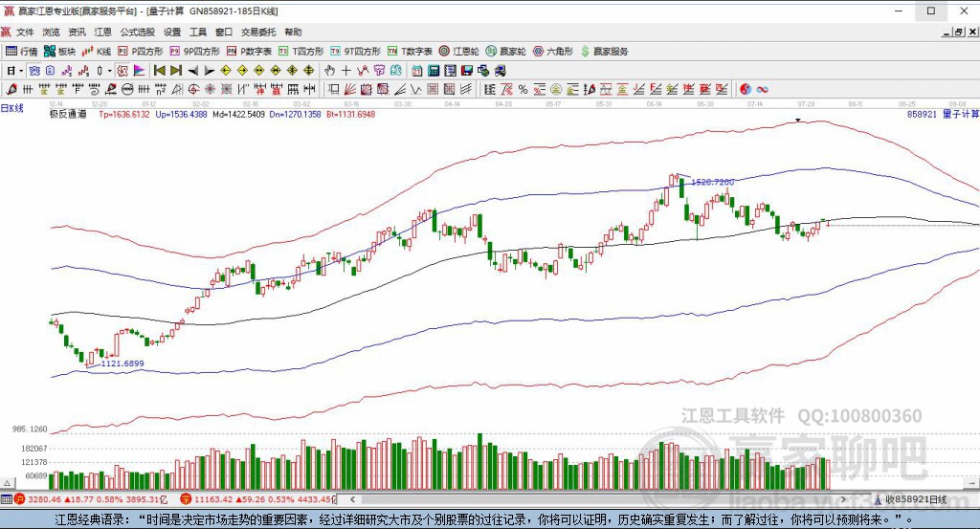The width and height of the screenshot is (980, 529).
Task: Open the 文件 menu
Action: coord(25,32)
